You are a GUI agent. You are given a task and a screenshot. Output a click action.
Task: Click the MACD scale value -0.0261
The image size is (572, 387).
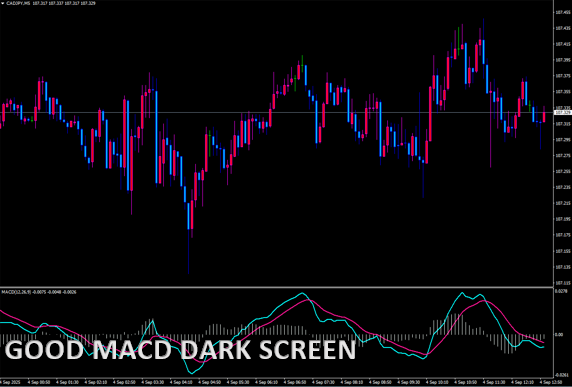pyautogui.click(x=561, y=375)
